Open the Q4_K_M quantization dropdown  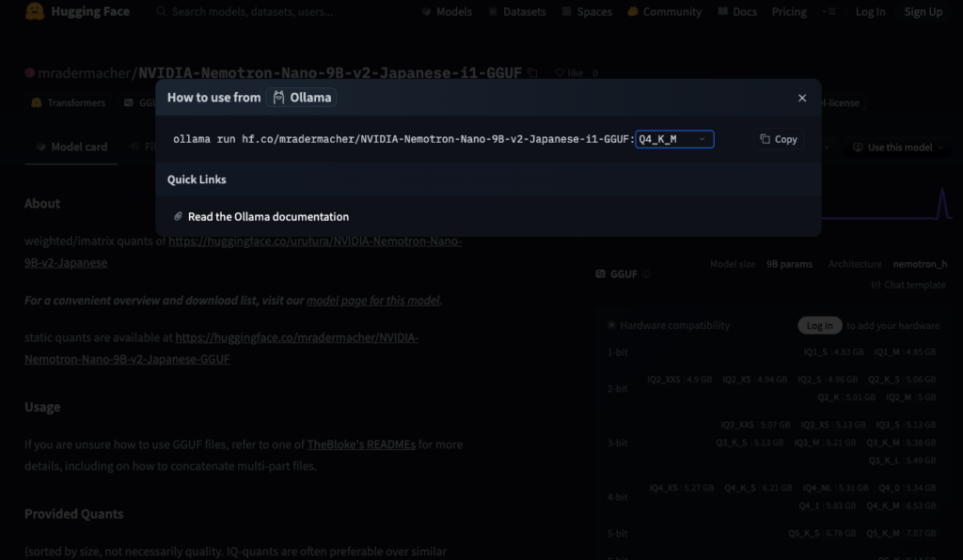click(x=674, y=139)
